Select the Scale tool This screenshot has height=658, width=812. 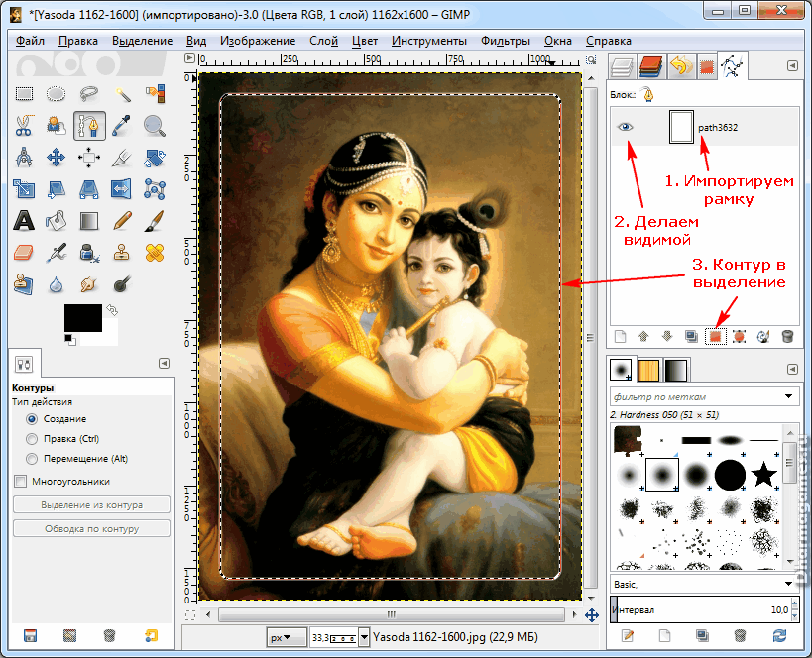[x=24, y=189]
